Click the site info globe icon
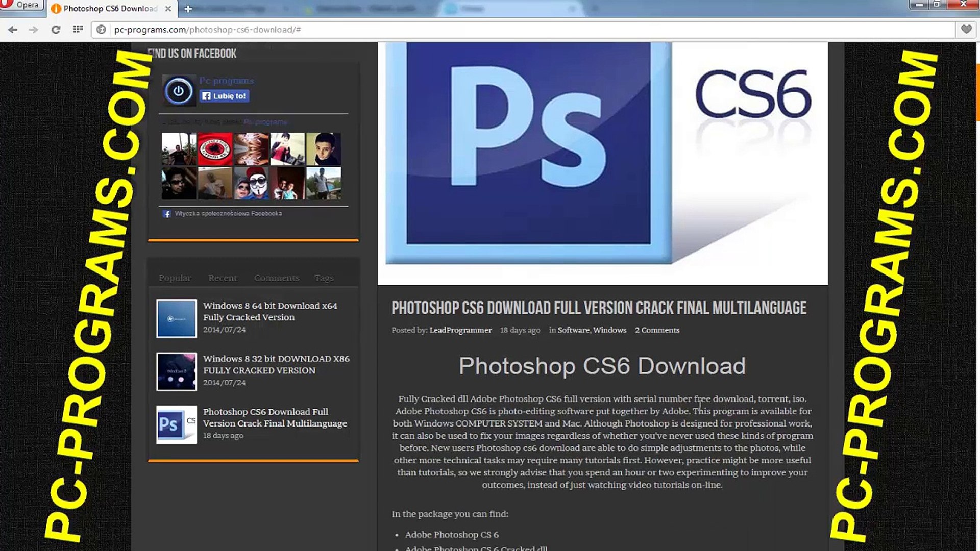Screen dimensions: 980x551 102,30
